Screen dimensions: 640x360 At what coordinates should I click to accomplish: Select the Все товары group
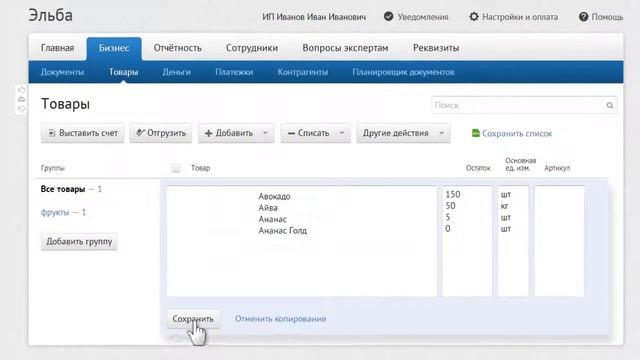(63, 189)
